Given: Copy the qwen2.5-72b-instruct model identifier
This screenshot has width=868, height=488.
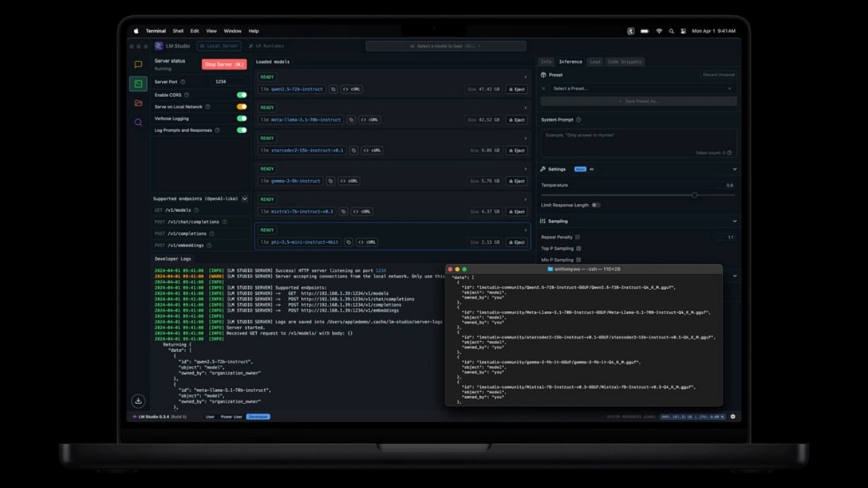Looking at the screenshot, I should 333,90.
